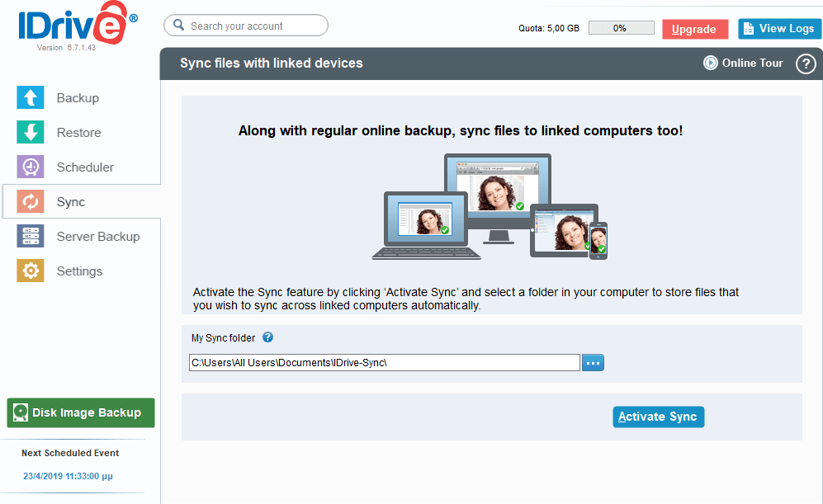Click the My Sync folder path field
The image size is (823, 504).
[384, 363]
